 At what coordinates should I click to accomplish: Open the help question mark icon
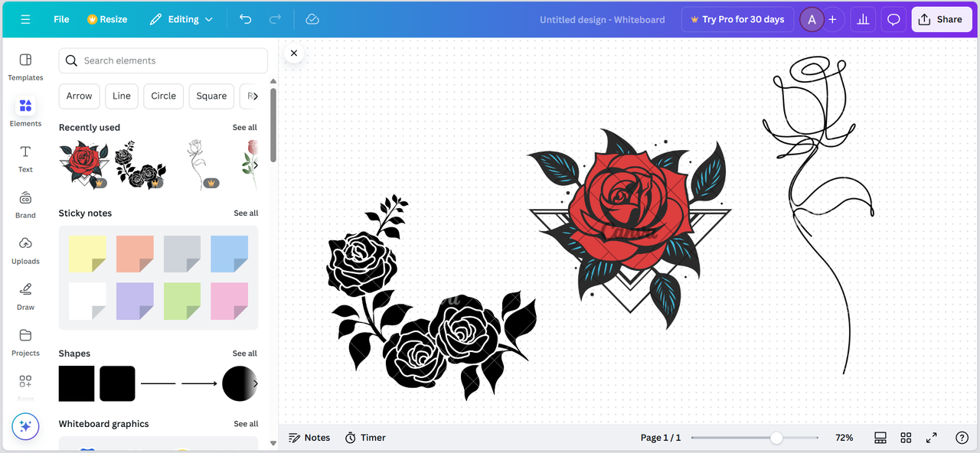pyautogui.click(x=962, y=438)
